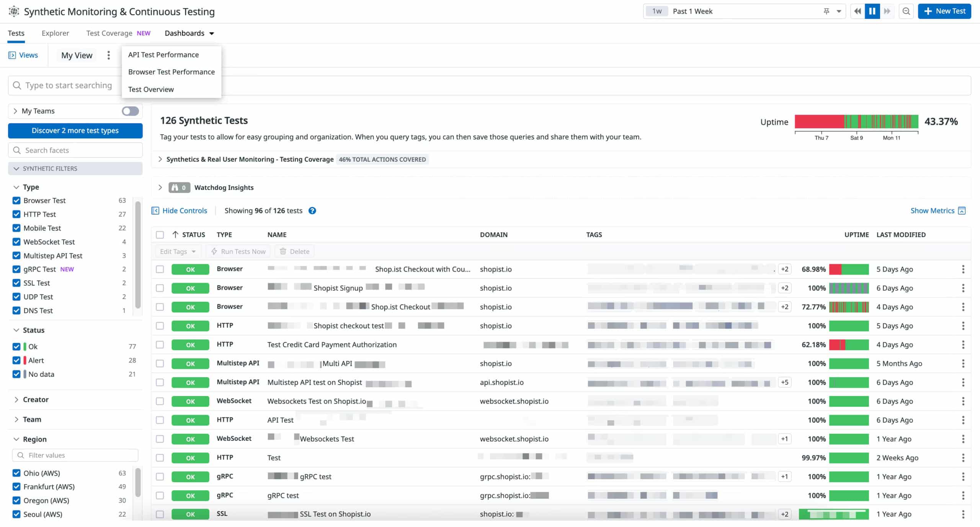Click the New Test button

(x=944, y=11)
